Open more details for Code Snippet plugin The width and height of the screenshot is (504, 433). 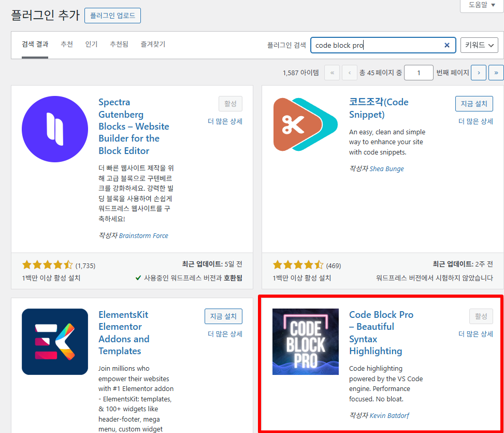click(476, 121)
